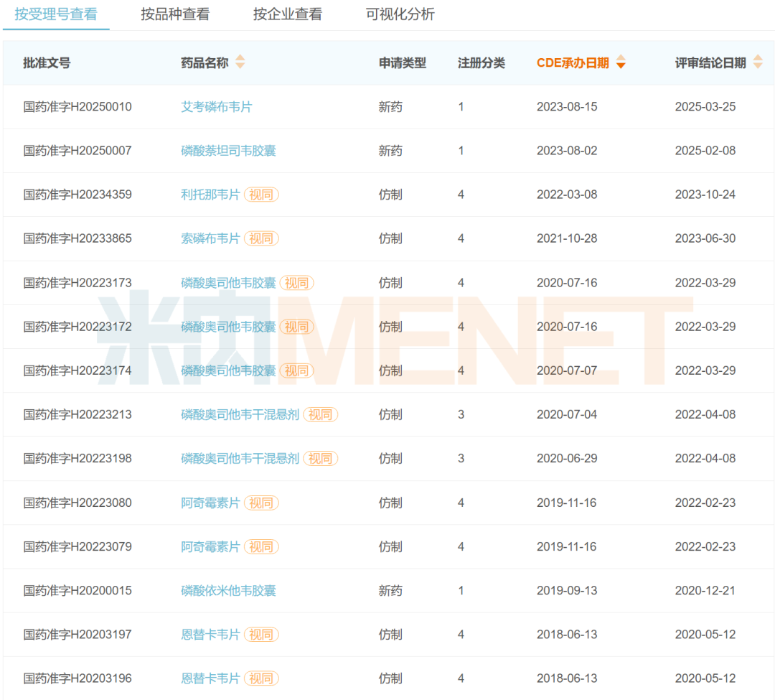
Task: Click the sort arrows beside 药品名称 header
Action: [x=240, y=62]
